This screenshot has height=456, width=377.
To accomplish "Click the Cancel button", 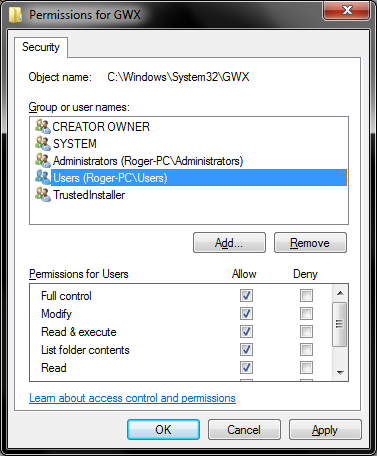I will click(244, 429).
